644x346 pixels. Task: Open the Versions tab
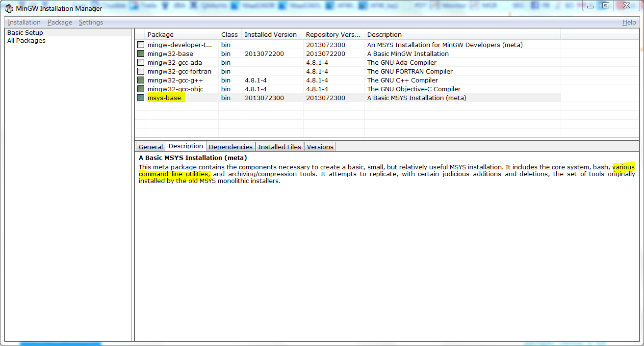320,147
